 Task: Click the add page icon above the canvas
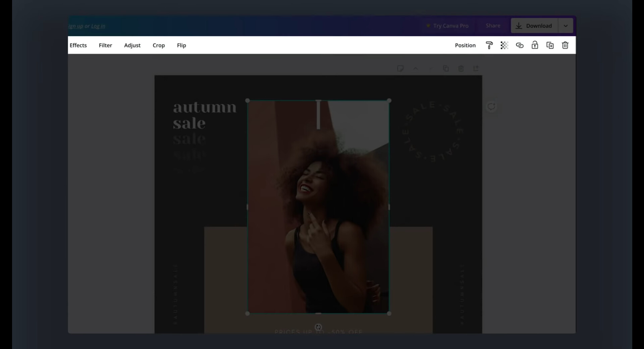[x=476, y=68]
